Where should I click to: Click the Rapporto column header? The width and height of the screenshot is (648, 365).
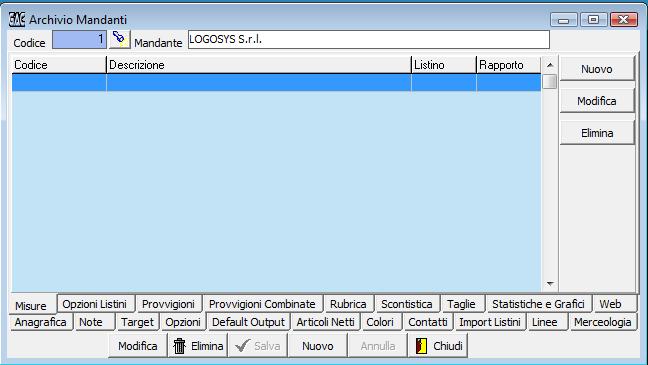(509, 65)
